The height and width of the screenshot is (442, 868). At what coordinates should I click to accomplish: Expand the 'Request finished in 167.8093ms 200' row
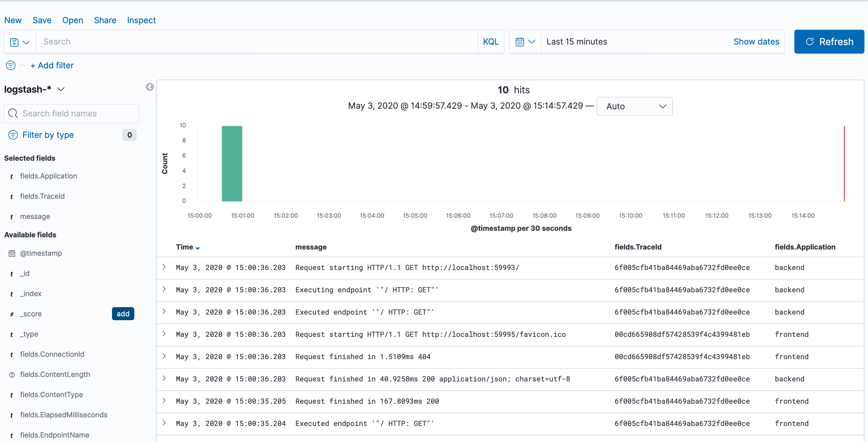click(164, 400)
